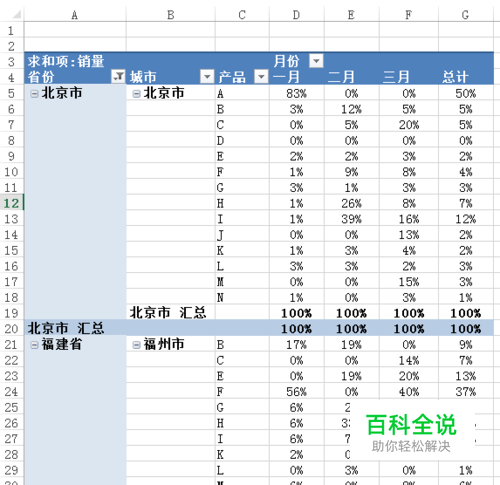Select row 5 header
This screenshot has height=485, width=500.
click(11, 93)
